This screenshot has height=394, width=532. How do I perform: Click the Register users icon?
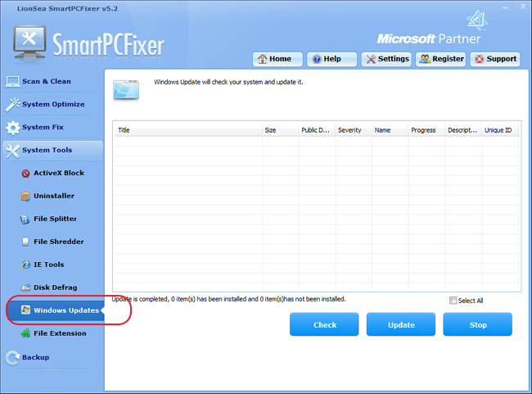425,59
